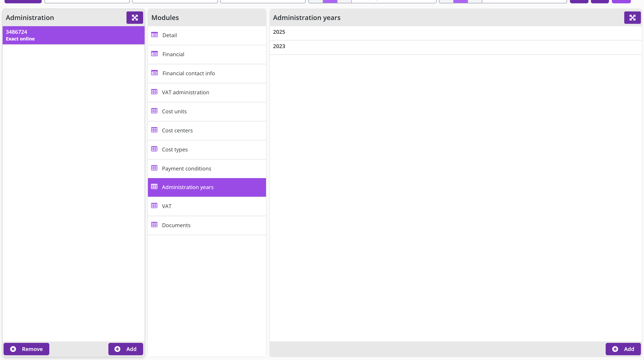
Task: Click the Cost units table icon
Action: [x=154, y=111]
